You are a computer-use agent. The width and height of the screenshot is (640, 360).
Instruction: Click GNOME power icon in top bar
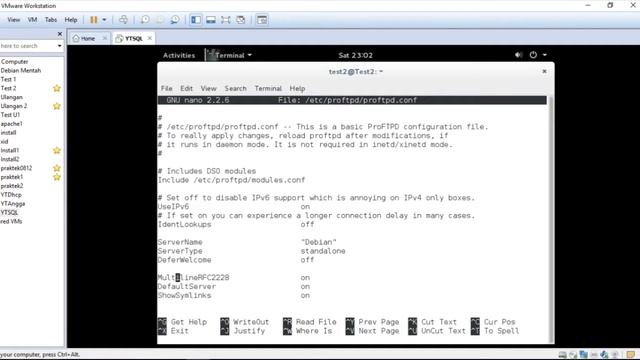click(x=533, y=55)
